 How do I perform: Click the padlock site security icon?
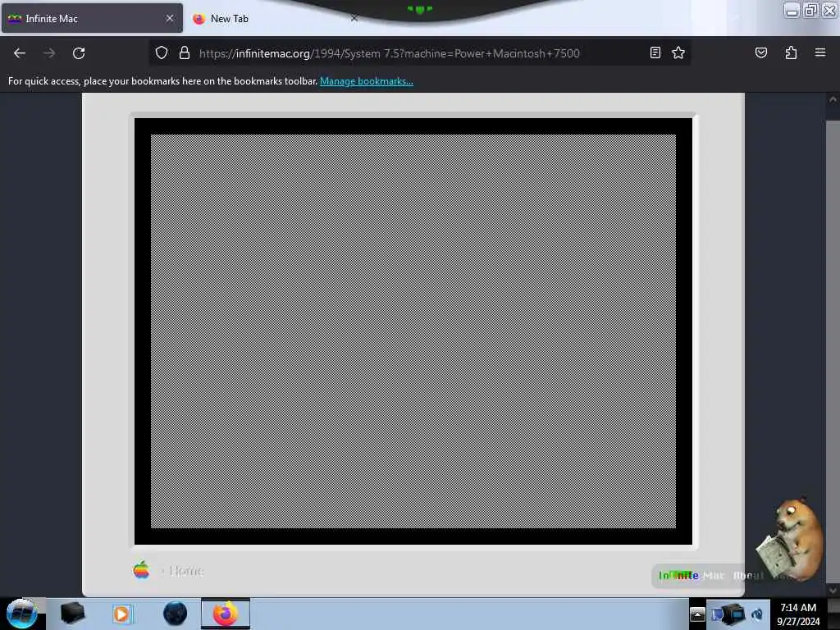185,52
